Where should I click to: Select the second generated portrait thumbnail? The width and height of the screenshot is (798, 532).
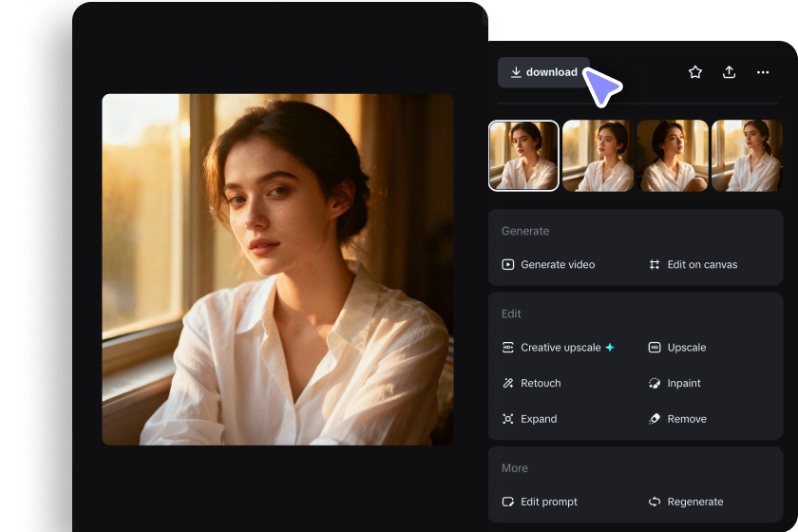click(x=598, y=156)
